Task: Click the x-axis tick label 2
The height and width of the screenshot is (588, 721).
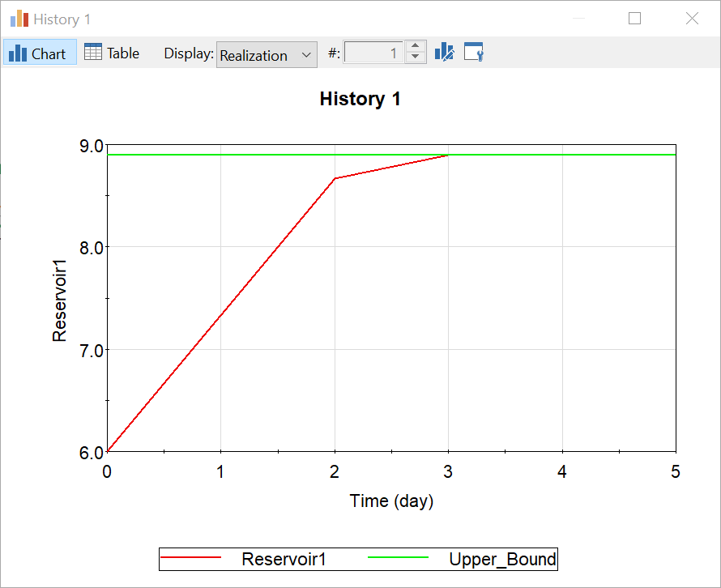Action: (x=335, y=471)
